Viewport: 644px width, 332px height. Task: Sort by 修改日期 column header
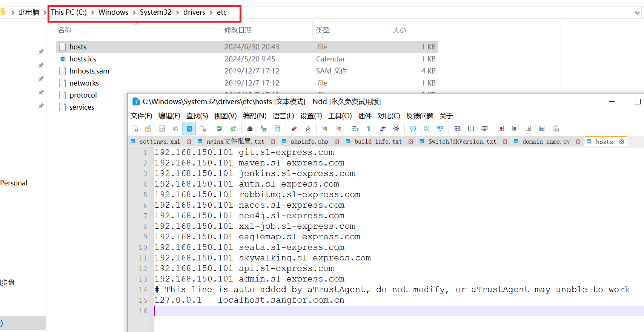click(x=238, y=30)
